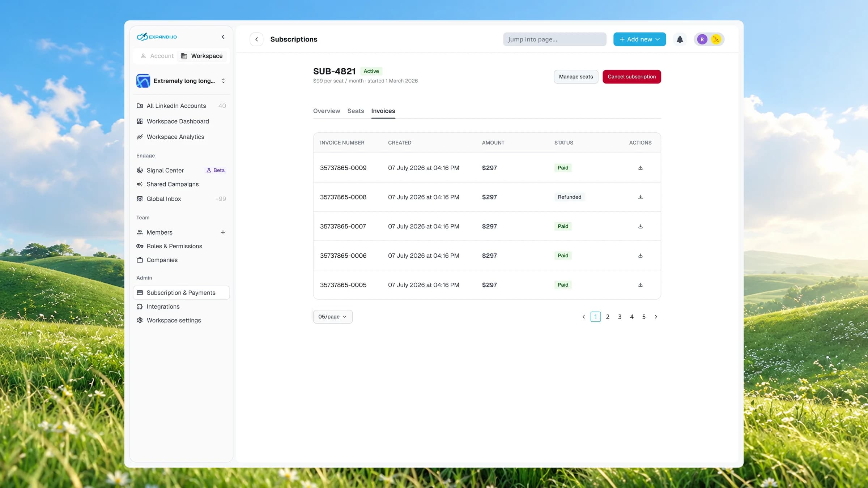868x488 pixels.
Task: Open Signal Center
Action: tap(181, 170)
